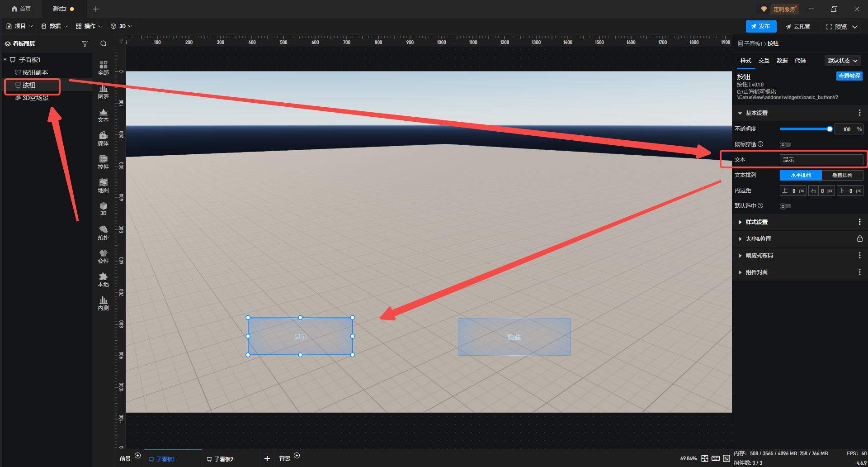Add a new sub-board with plus icon
The image size is (868, 467).
click(267, 458)
